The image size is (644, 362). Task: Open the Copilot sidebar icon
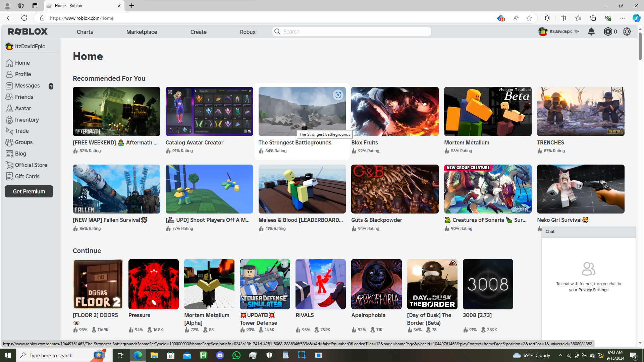pos(636,18)
